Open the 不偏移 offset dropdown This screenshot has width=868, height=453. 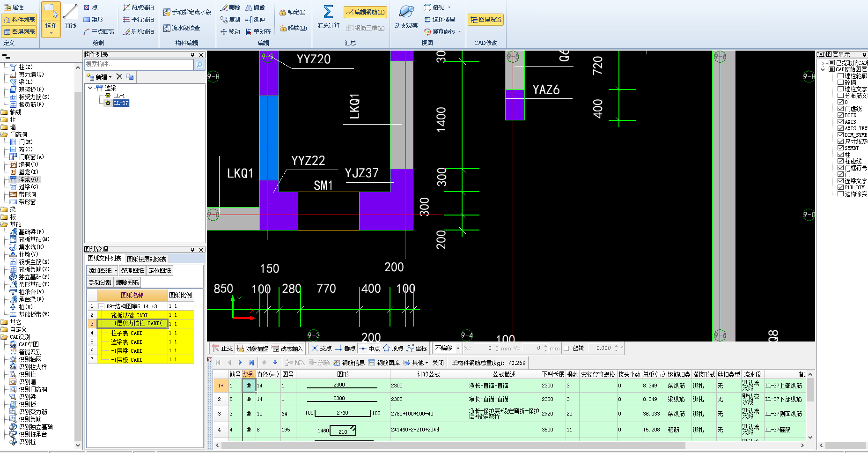(458, 349)
